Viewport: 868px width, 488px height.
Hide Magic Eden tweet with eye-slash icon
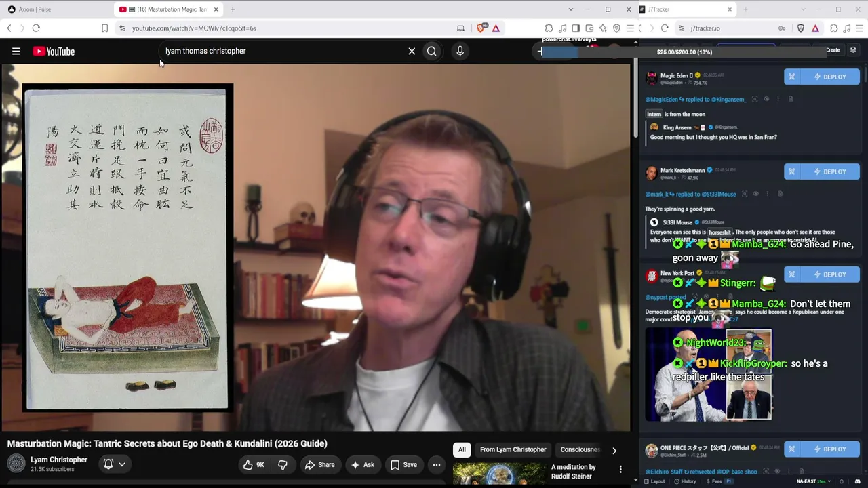pos(766,99)
